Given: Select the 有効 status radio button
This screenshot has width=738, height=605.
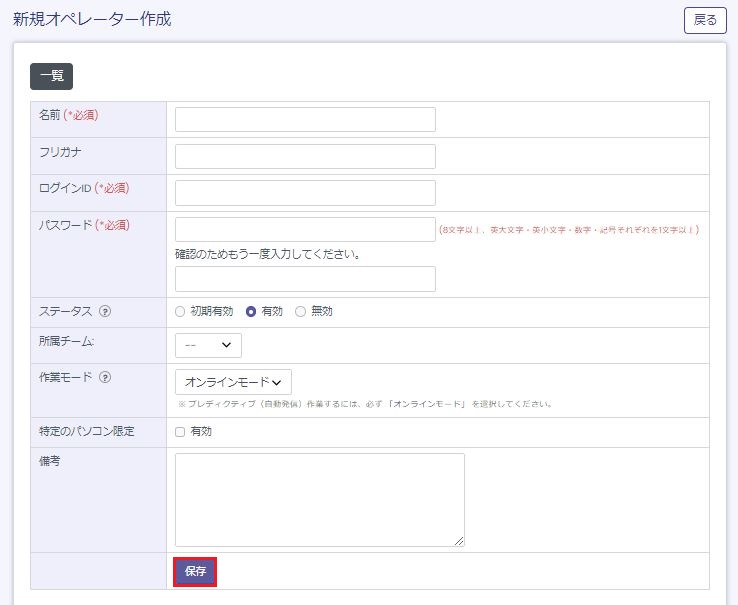Looking at the screenshot, I should point(251,311).
